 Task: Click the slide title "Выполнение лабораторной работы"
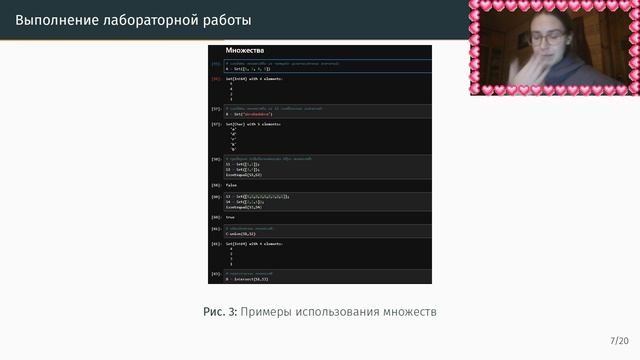point(133,20)
